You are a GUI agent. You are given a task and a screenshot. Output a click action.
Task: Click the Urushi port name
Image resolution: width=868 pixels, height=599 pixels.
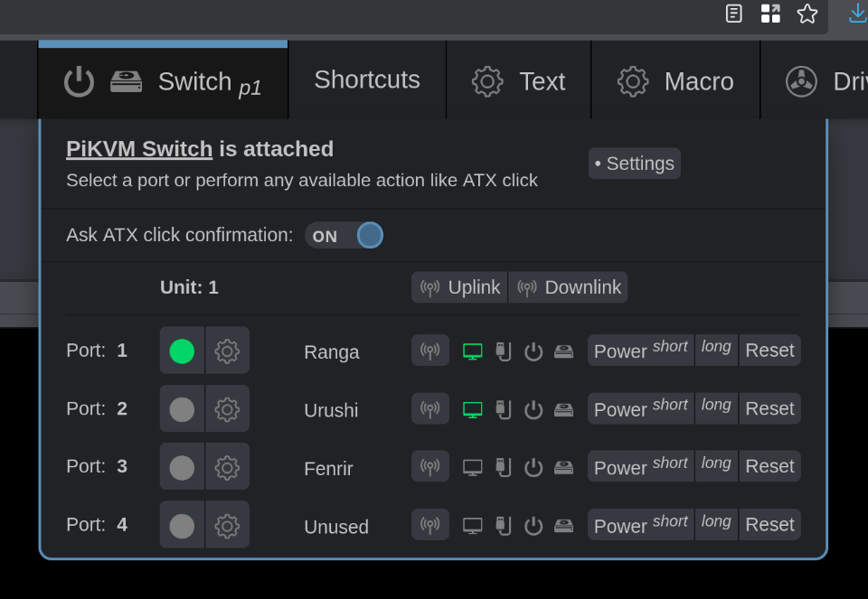pyautogui.click(x=331, y=410)
